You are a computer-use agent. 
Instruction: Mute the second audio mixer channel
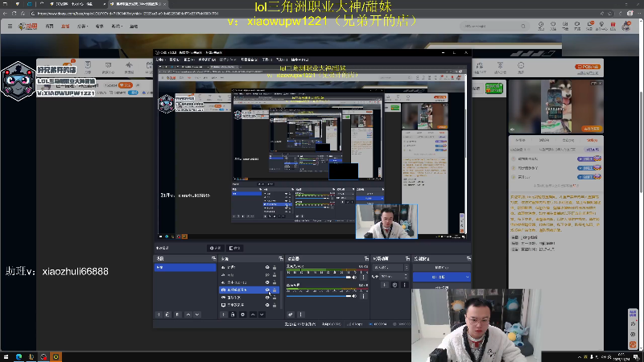point(354,296)
